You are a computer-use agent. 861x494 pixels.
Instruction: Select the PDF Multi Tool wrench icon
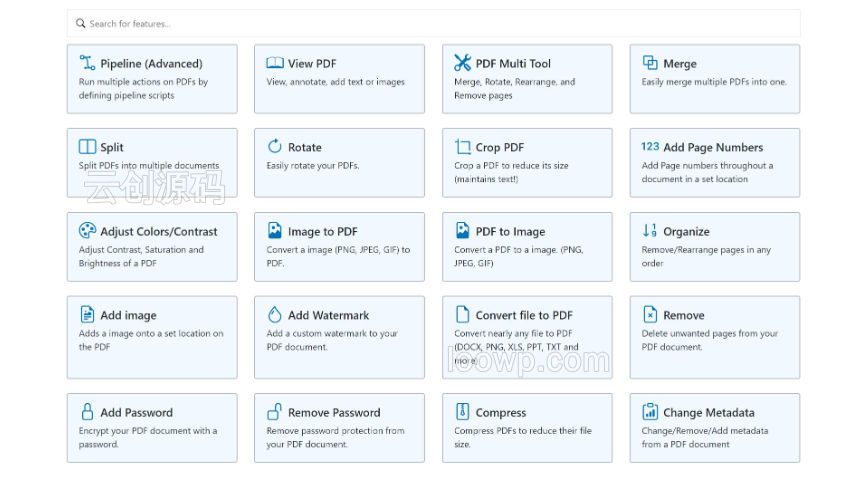tap(462, 63)
